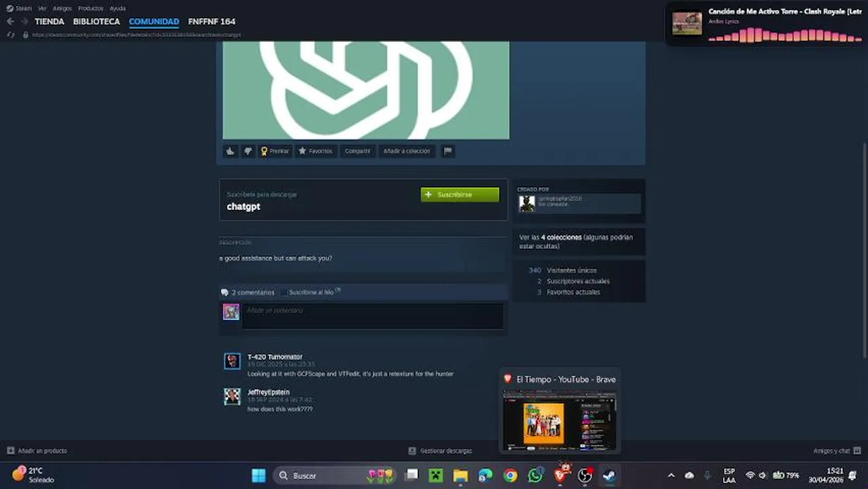Open the volume speaker tray icon
This screenshot has width=868, height=489.
click(763, 475)
